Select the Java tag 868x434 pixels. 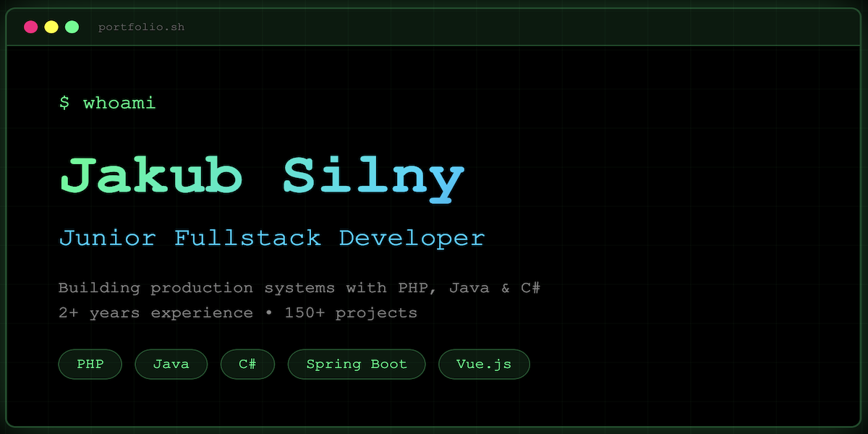171,364
